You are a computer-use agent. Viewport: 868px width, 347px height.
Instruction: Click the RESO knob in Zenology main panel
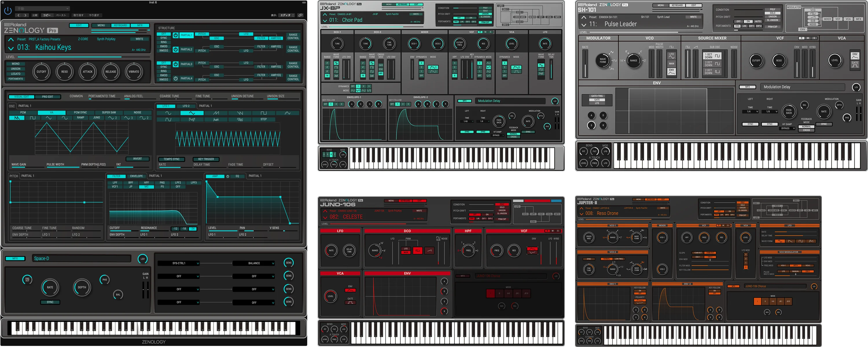coord(64,71)
